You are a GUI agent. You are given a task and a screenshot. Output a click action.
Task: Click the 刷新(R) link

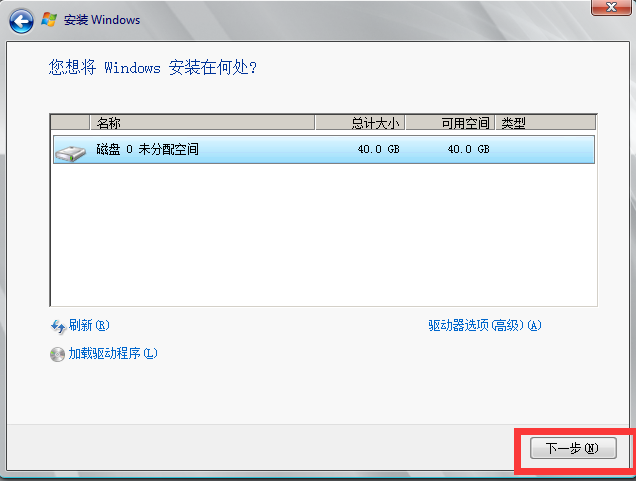coord(89,325)
